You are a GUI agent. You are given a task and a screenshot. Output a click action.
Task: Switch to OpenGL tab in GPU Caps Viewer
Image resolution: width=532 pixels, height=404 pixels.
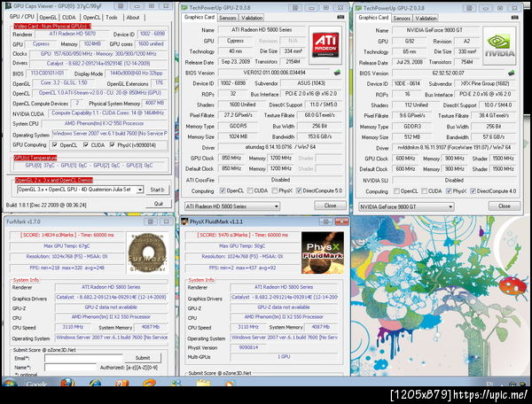coord(48,18)
